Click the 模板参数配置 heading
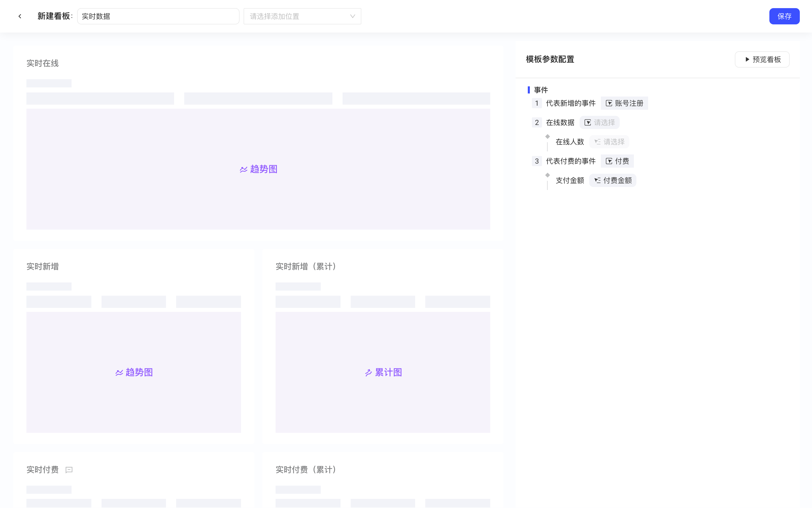812x508 pixels. [x=550, y=59]
